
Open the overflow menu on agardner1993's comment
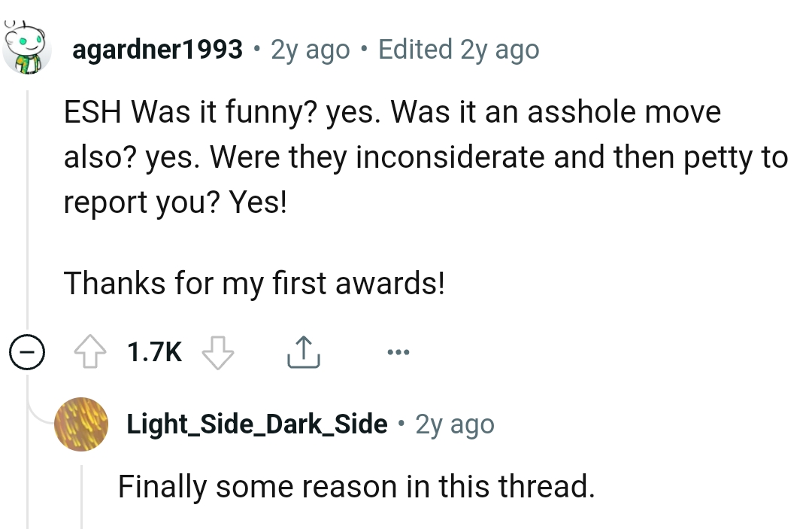click(398, 351)
